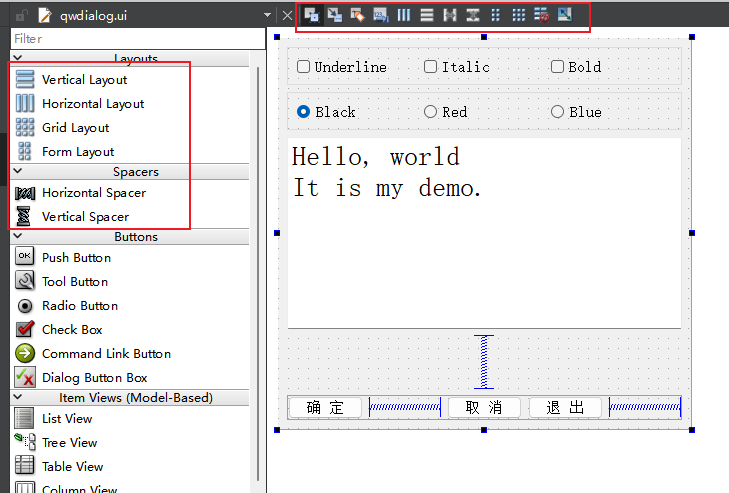Click the widget Filter input field
The image size is (729, 493).
pyautogui.click(x=135, y=39)
